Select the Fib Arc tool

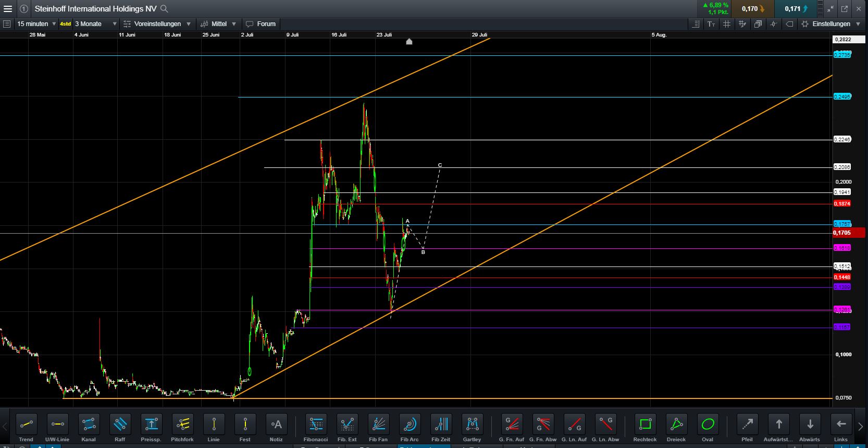tap(410, 425)
